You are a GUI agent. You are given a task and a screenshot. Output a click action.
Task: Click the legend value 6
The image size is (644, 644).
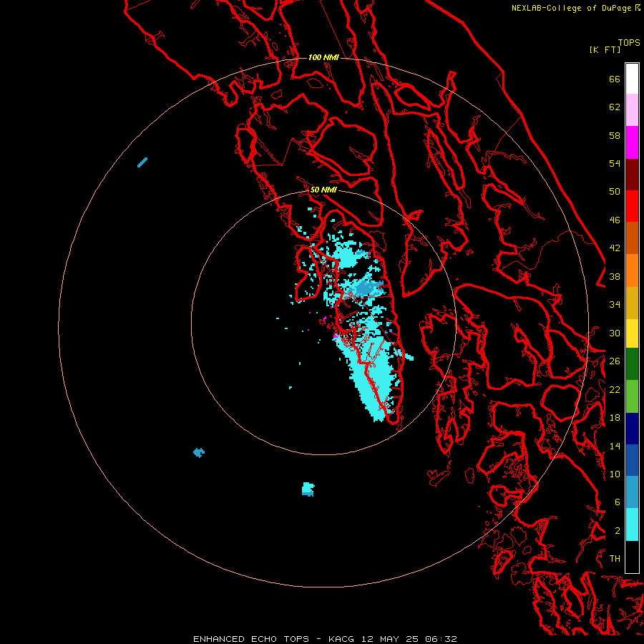click(618, 502)
